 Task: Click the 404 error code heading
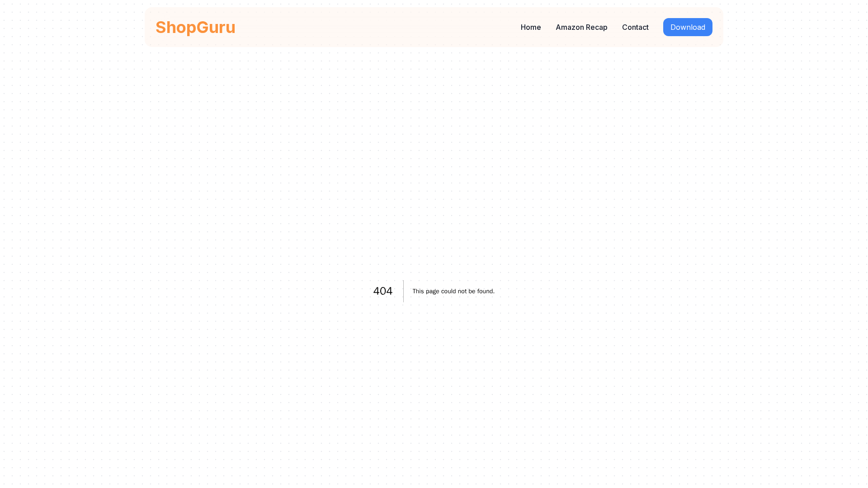pos(382,291)
